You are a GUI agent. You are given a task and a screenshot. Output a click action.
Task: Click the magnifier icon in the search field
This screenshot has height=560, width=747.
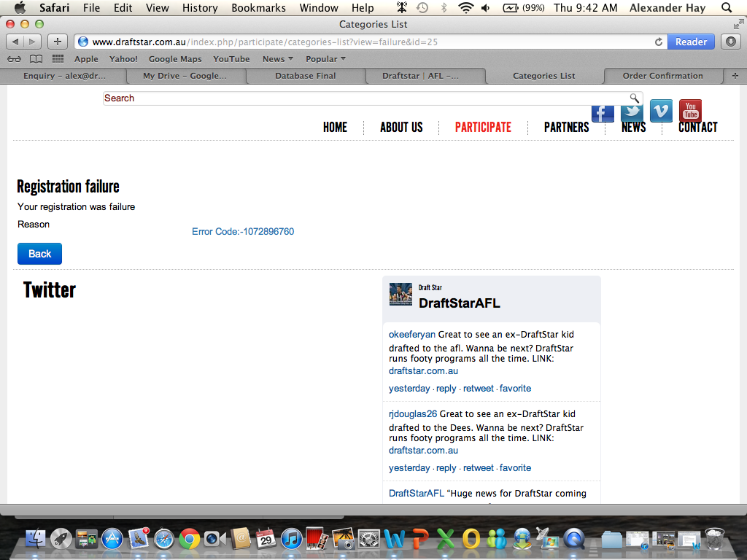click(634, 98)
